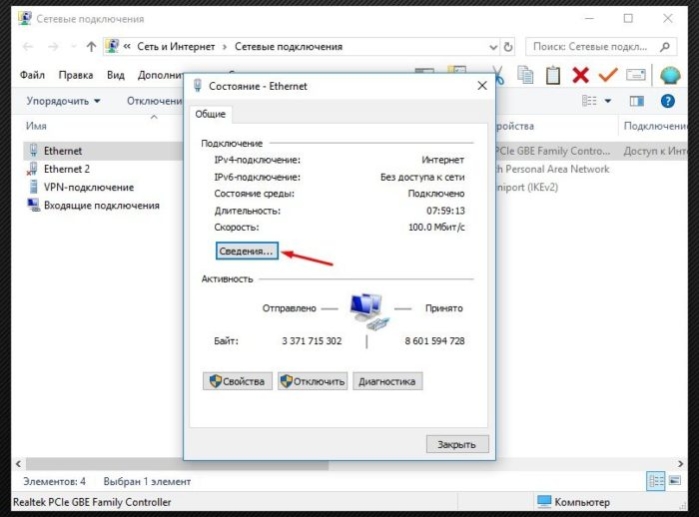Toggle the preview pane icon
This screenshot has height=517, width=699.
click(x=637, y=101)
